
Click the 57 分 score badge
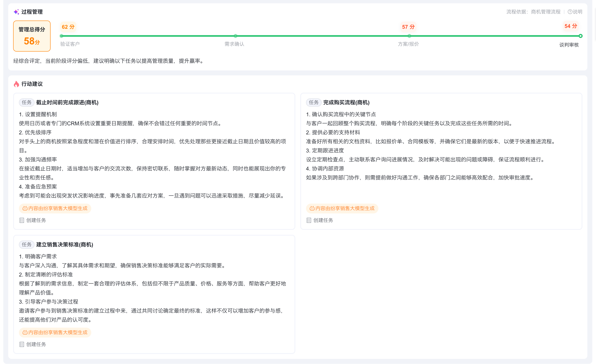coord(408,27)
